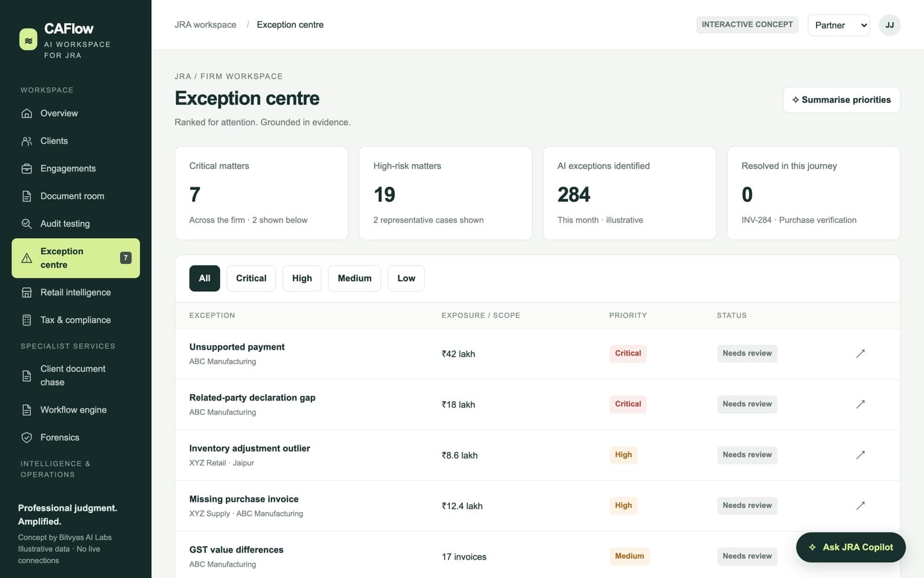The image size is (924, 578).
Task: Click the Medium priority badge
Action: 629,556
